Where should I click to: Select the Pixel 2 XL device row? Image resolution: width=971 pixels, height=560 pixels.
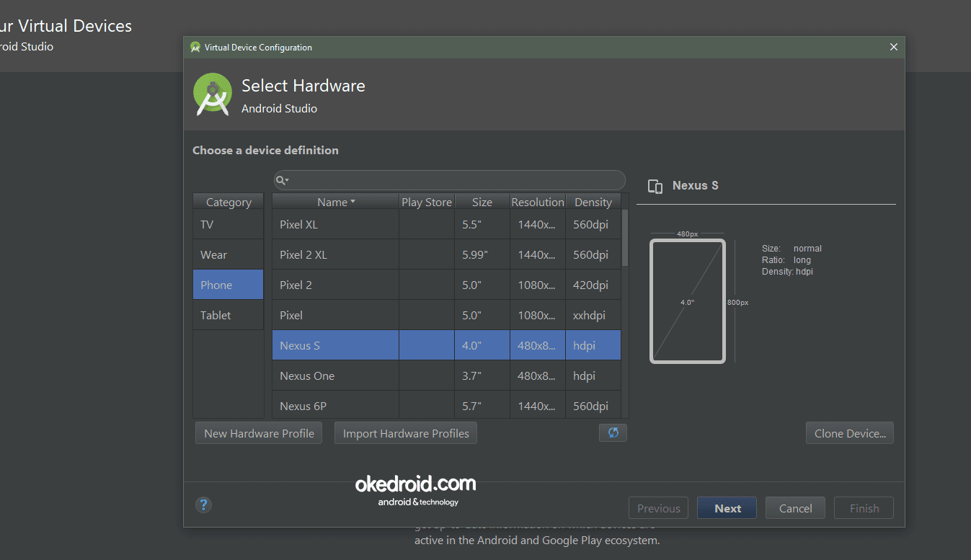[x=446, y=254]
